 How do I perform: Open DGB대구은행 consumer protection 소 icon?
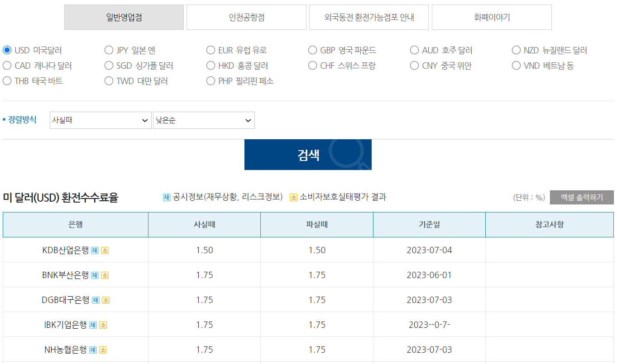tap(106, 300)
